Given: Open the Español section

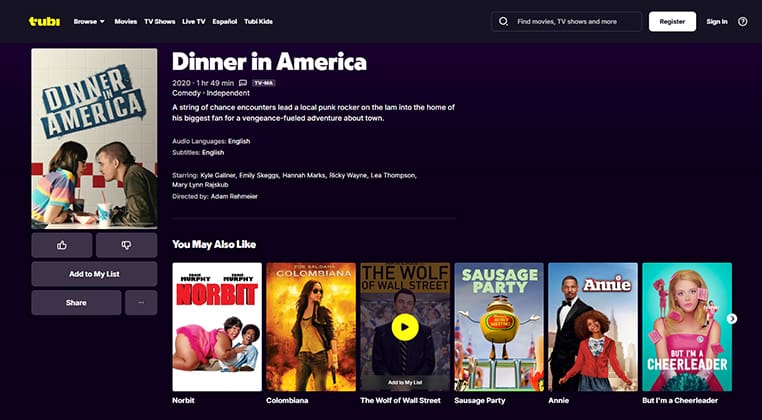Looking at the screenshot, I should (225, 21).
